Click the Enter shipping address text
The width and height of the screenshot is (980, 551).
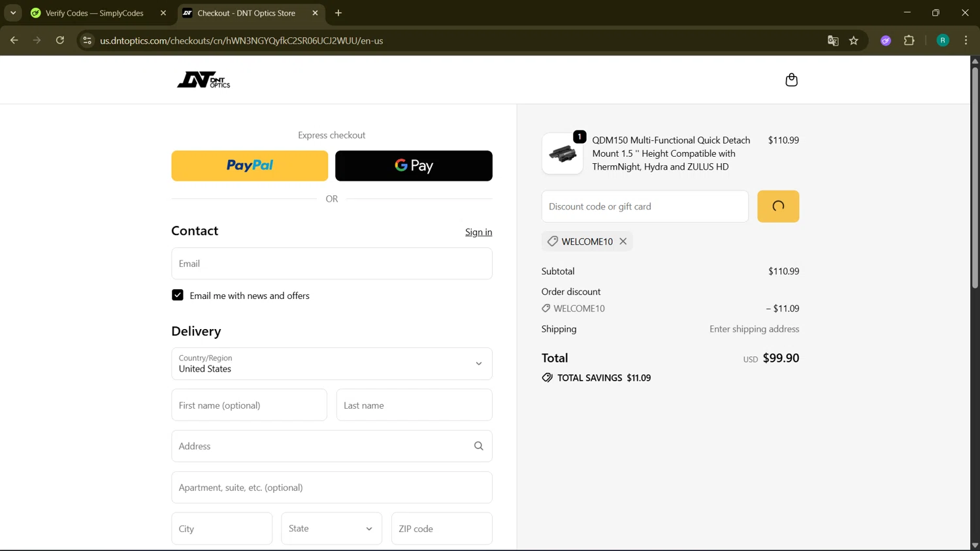(754, 329)
